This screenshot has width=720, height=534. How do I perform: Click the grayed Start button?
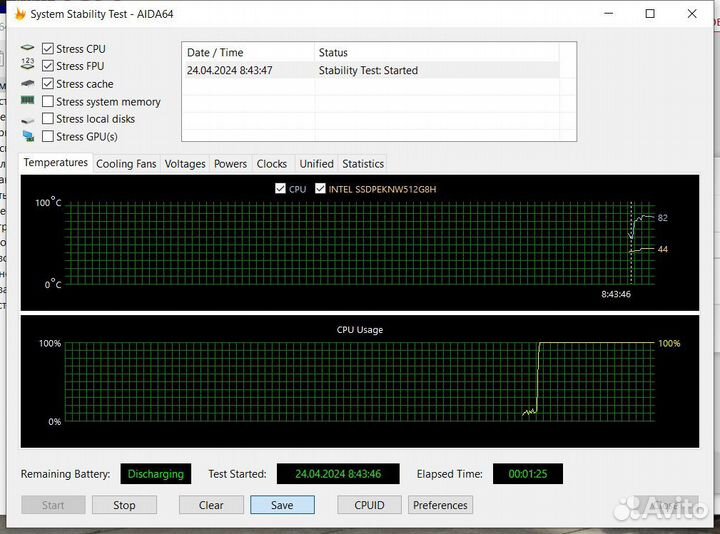point(53,505)
